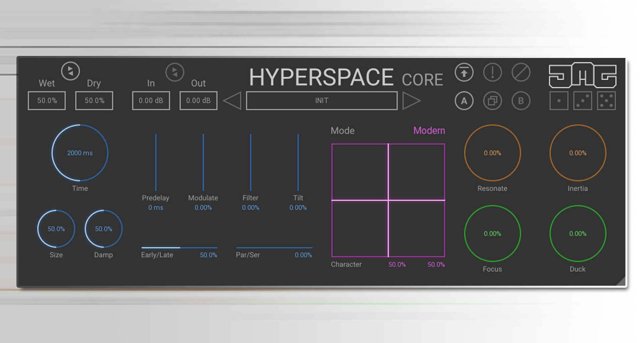Image resolution: width=644 pixels, height=343 pixels.
Task: Click the three-dot dice randomize icon
Action: pos(583,101)
